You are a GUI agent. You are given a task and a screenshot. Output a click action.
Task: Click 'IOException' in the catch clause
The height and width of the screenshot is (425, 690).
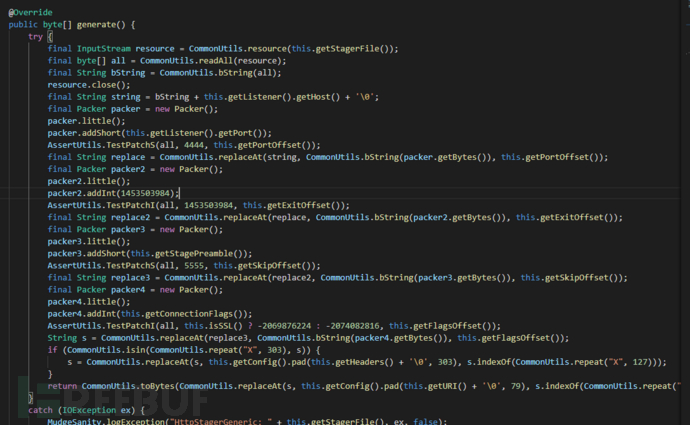(89, 410)
